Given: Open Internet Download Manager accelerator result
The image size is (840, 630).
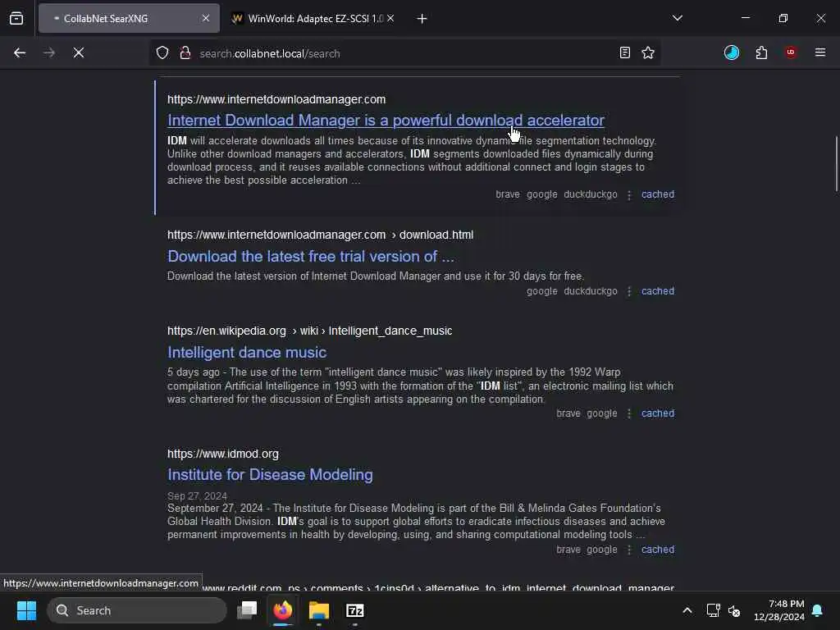Looking at the screenshot, I should [386, 121].
